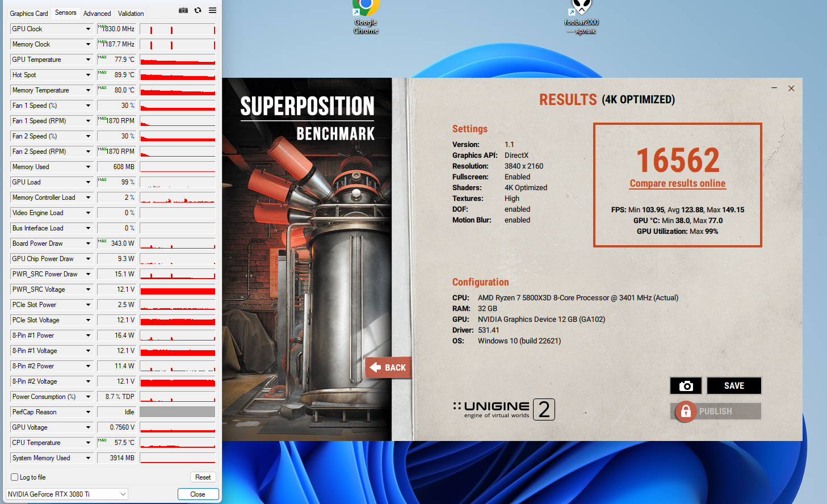The height and width of the screenshot is (504, 827).
Task: Take a benchmark screenshot with the camera button
Action: [686, 386]
